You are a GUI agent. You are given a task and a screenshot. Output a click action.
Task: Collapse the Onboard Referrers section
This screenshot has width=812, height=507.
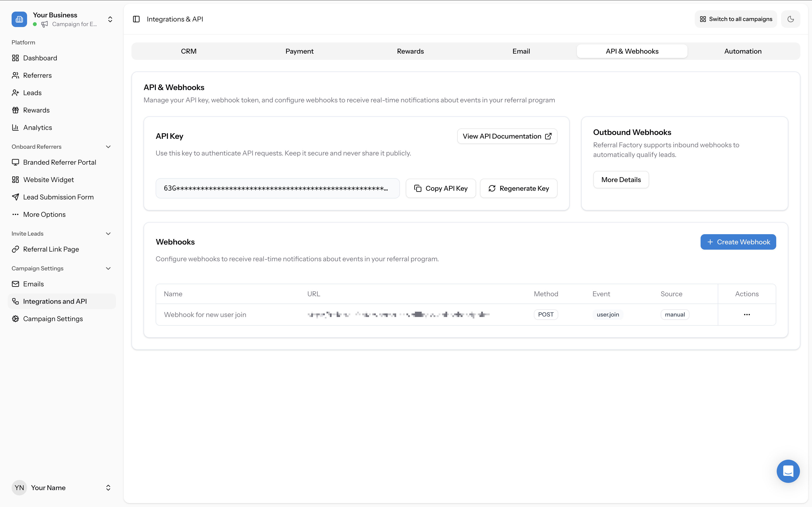[x=108, y=147]
